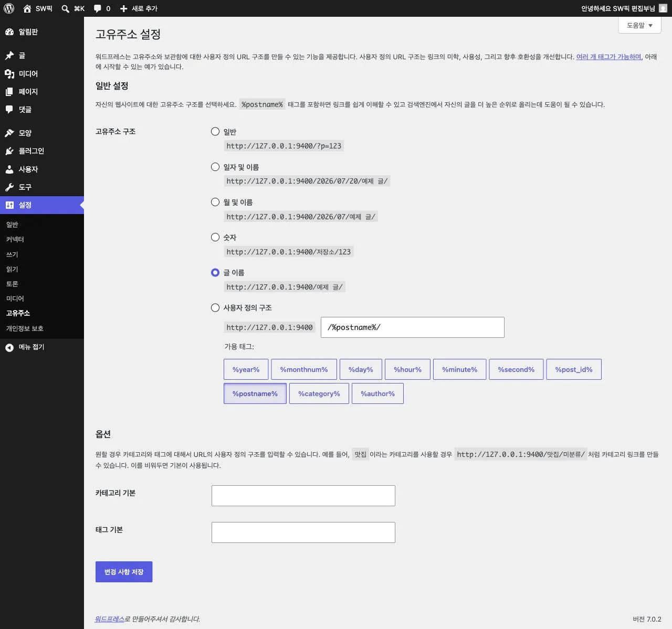Click the 메뉴 접기 collapse arrow icon

click(9, 347)
